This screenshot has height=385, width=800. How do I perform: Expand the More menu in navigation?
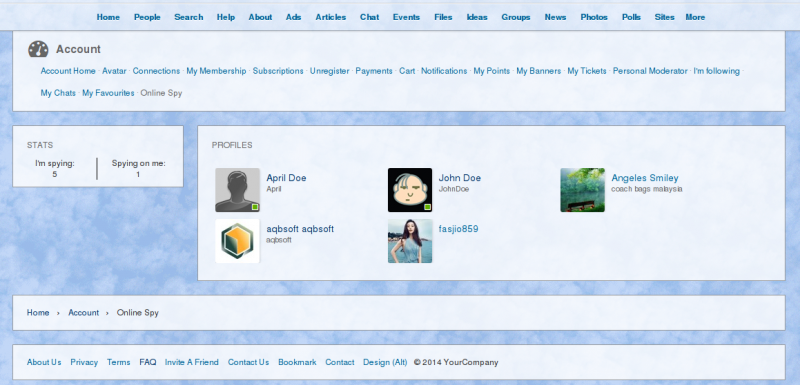tap(695, 17)
